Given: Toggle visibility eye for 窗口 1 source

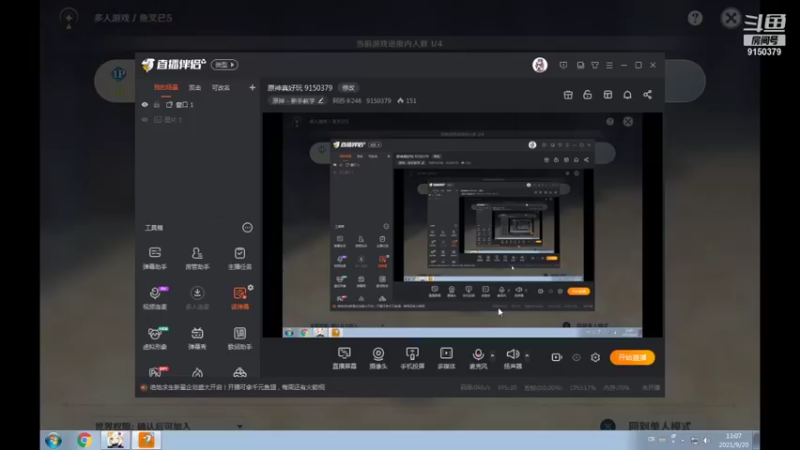Looking at the screenshot, I should pos(145,105).
